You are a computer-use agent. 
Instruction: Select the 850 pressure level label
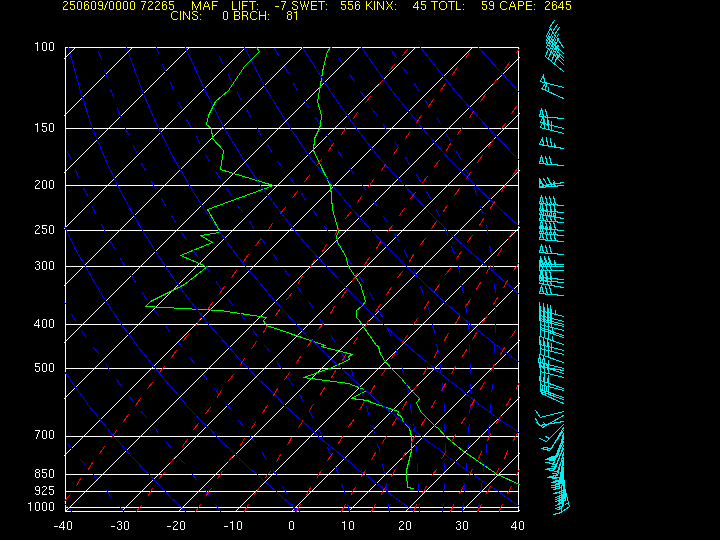pos(45,473)
